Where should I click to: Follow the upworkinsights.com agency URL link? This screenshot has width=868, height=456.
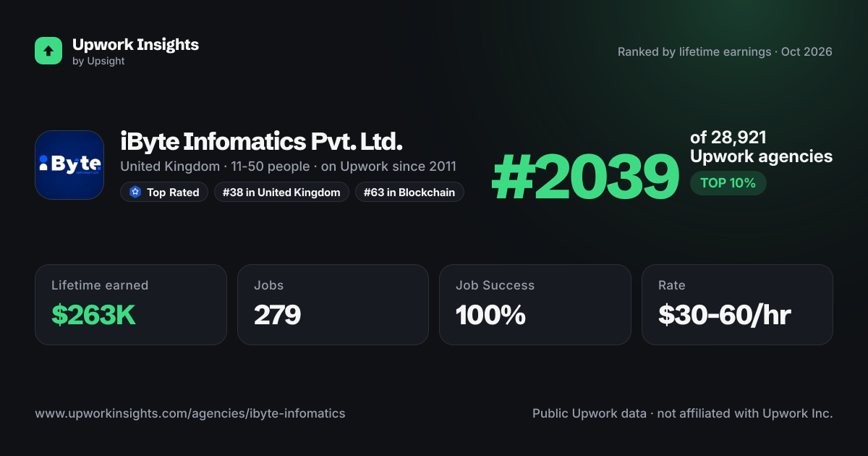click(190, 414)
